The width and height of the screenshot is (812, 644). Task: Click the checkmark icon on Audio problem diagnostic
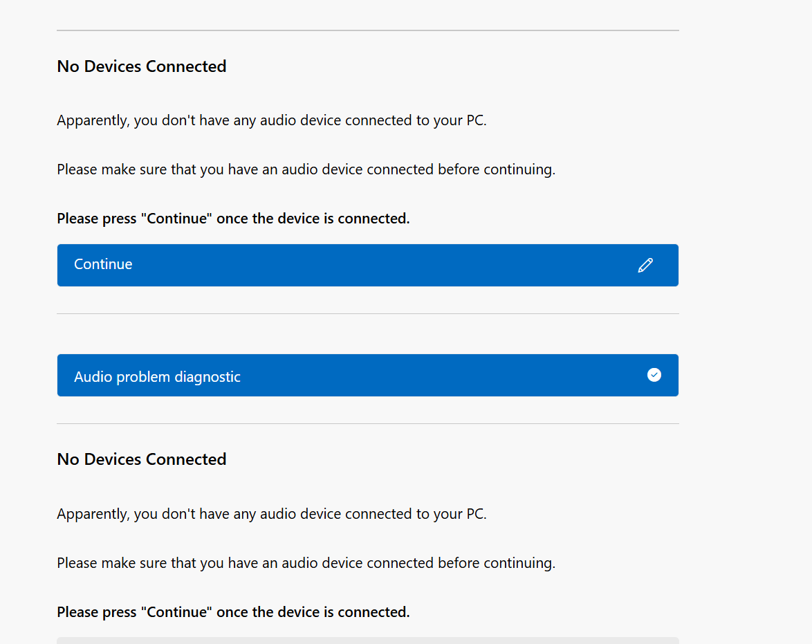click(654, 375)
